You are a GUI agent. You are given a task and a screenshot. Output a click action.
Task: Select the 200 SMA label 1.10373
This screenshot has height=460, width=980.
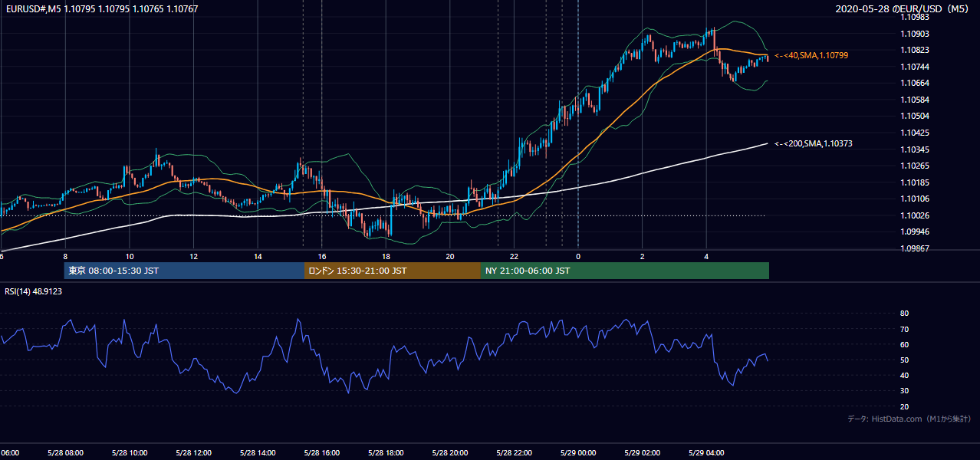[814, 143]
